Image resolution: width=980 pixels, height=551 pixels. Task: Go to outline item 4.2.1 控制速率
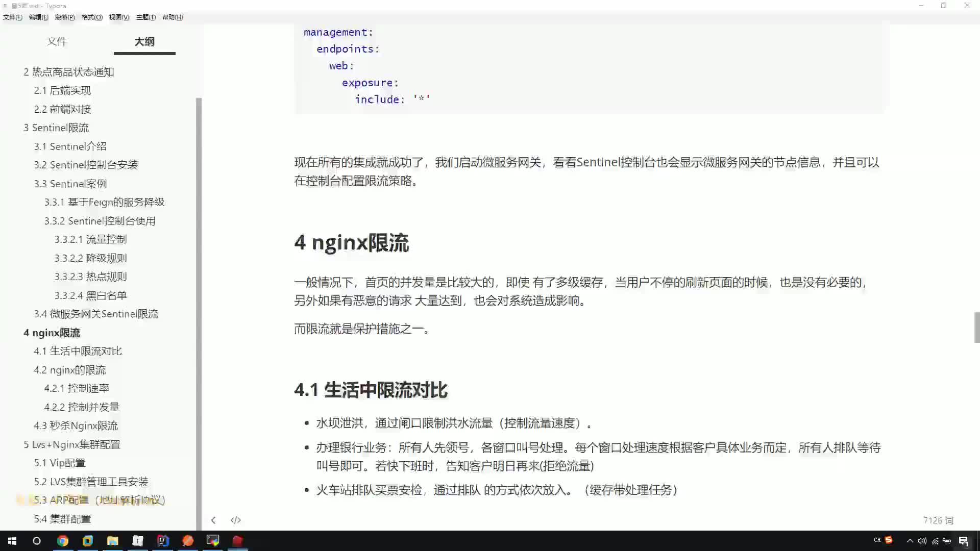click(77, 388)
